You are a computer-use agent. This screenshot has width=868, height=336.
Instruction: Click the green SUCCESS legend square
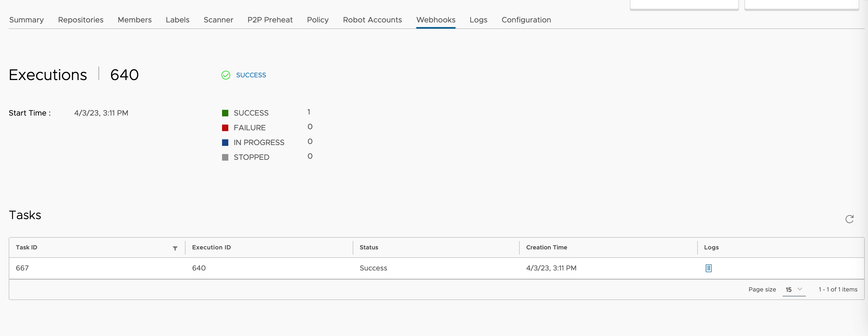[x=225, y=113]
